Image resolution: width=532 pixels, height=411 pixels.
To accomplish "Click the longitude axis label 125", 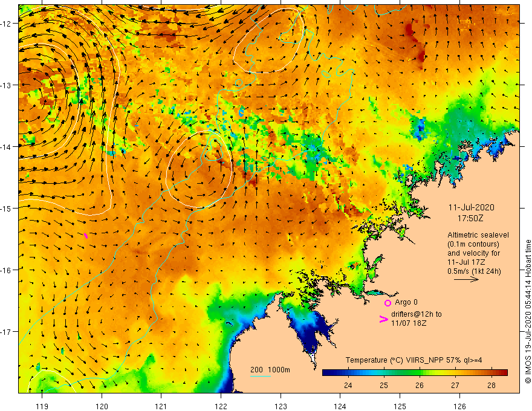I will point(400,406).
